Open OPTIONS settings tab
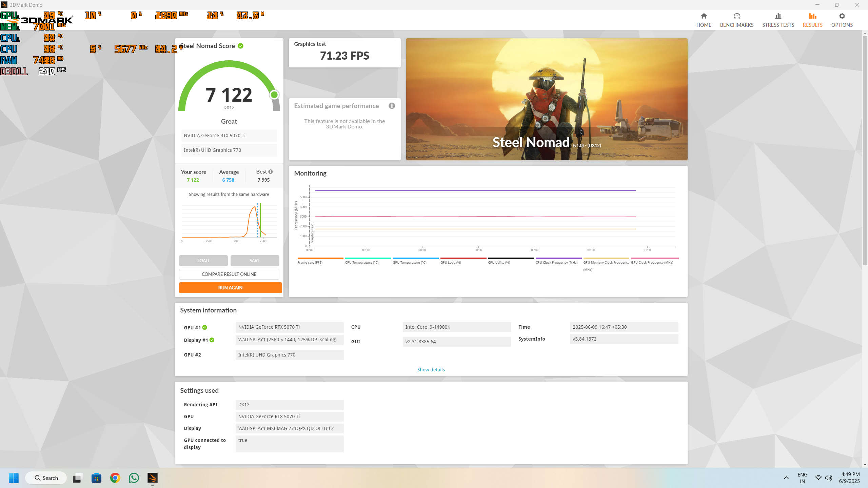 [842, 20]
